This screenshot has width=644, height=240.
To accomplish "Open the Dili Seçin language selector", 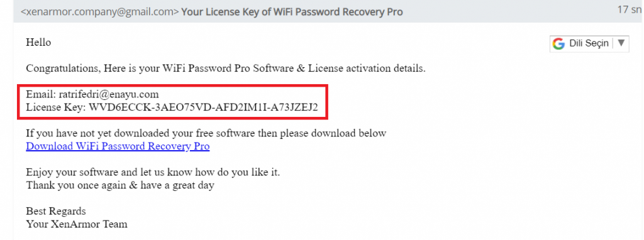I will 589,43.
